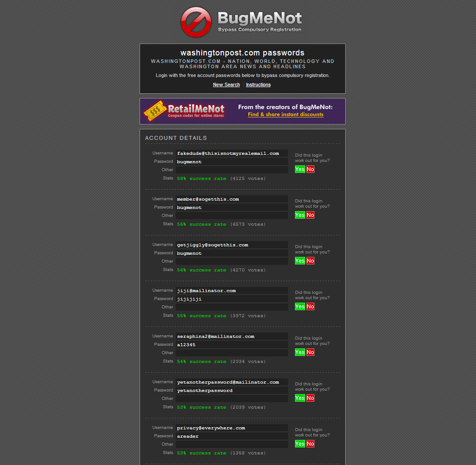Viewport: 476px width, 465px height.
Task: Select username fakedude@thisisnotmyrealemail.com field
Action: point(232,154)
